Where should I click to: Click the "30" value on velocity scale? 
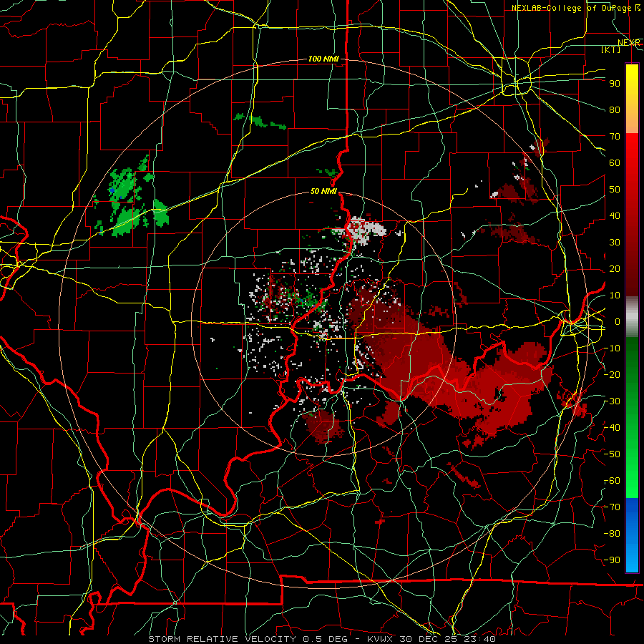pyautogui.click(x=615, y=243)
